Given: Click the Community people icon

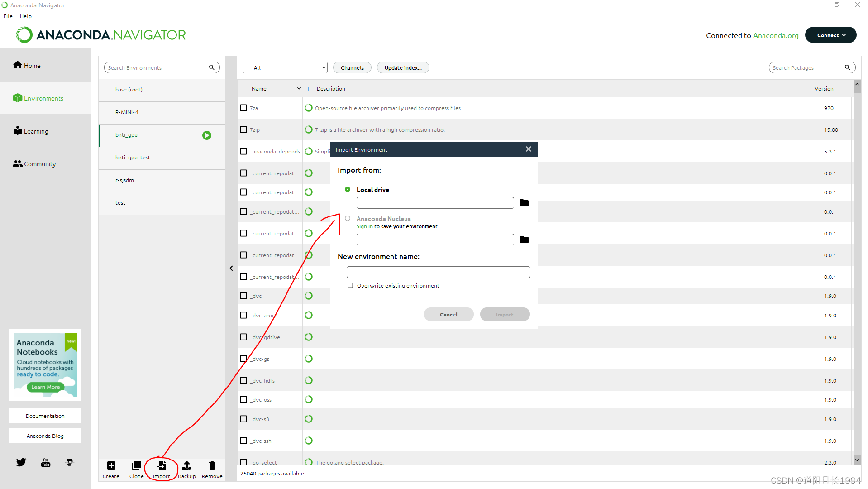Looking at the screenshot, I should tap(18, 163).
